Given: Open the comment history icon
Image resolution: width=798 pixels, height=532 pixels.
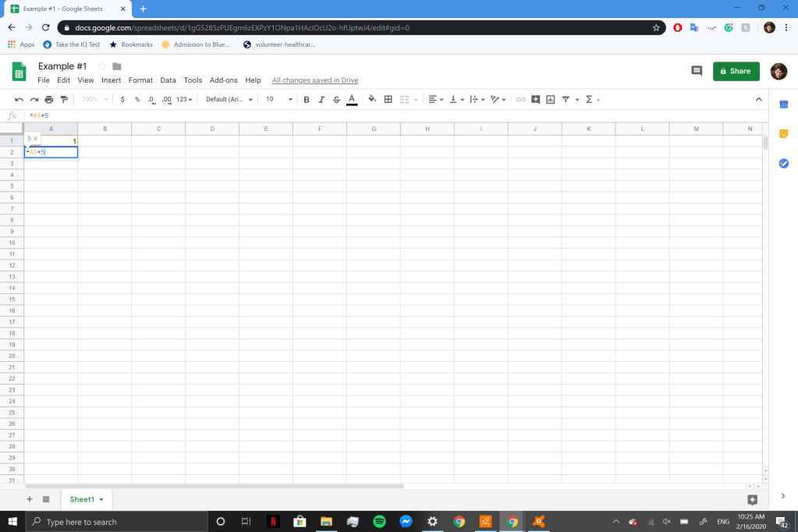Looking at the screenshot, I should pyautogui.click(x=697, y=71).
